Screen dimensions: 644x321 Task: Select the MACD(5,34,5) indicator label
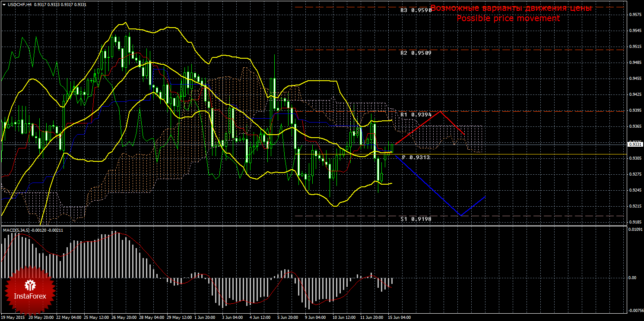pyautogui.click(x=16, y=230)
